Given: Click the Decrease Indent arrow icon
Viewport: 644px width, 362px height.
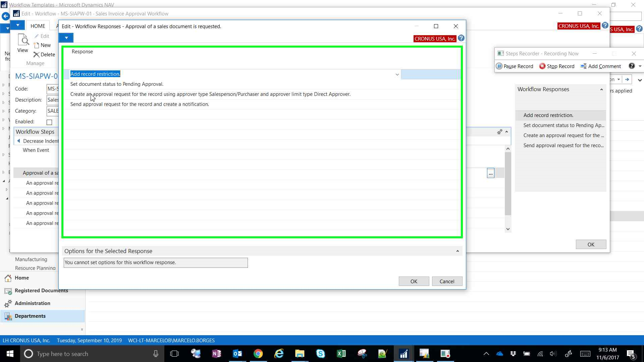Looking at the screenshot, I should (x=19, y=141).
